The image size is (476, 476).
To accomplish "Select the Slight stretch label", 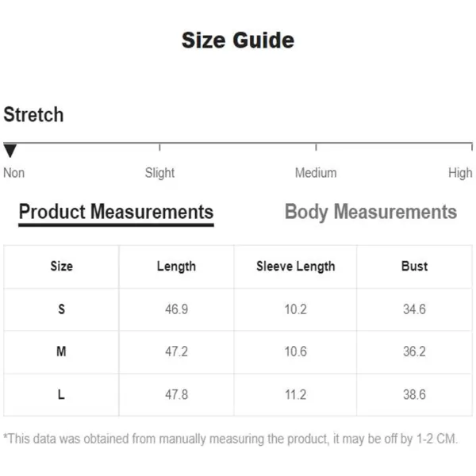I will [x=159, y=173].
